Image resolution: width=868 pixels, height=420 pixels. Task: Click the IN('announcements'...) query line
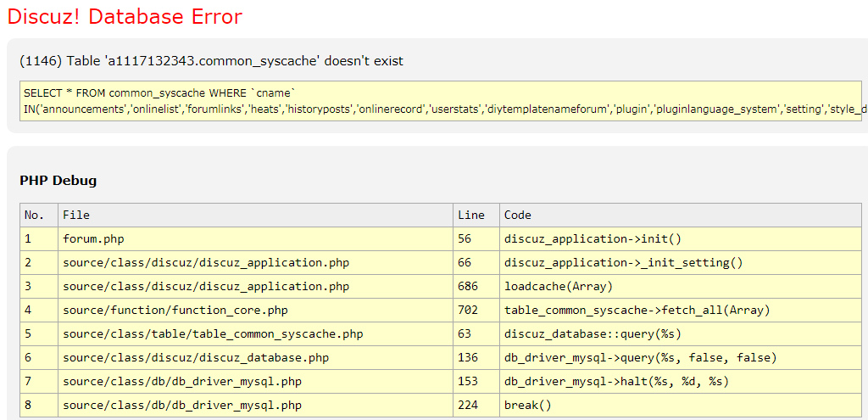click(x=445, y=109)
